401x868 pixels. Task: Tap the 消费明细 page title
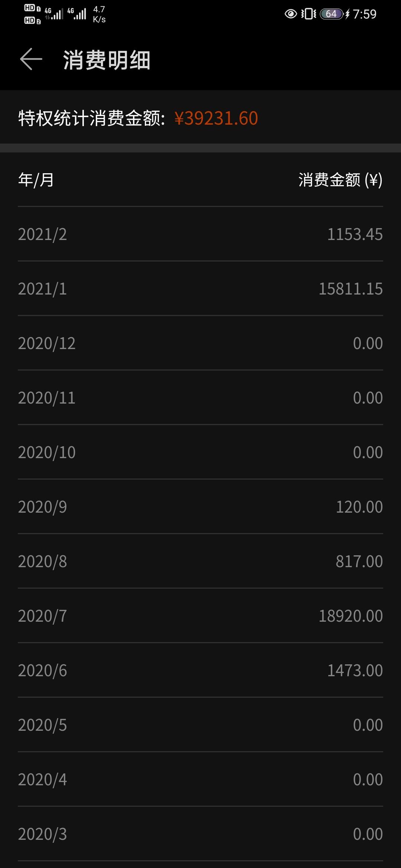(x=107, y=60)
